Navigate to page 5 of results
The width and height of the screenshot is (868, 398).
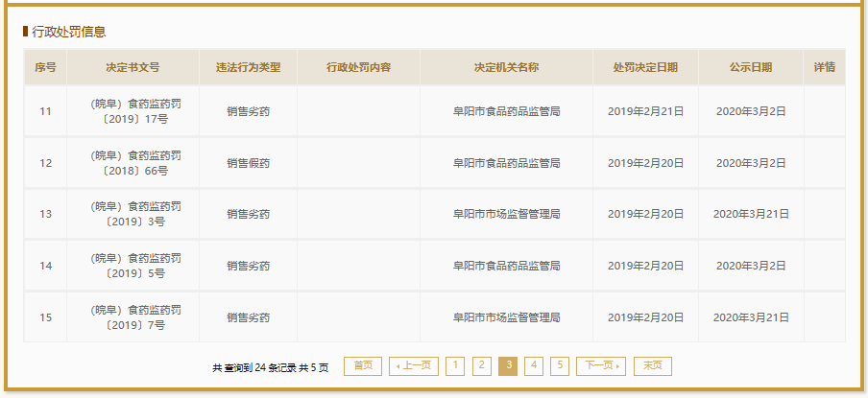[560, 365]
